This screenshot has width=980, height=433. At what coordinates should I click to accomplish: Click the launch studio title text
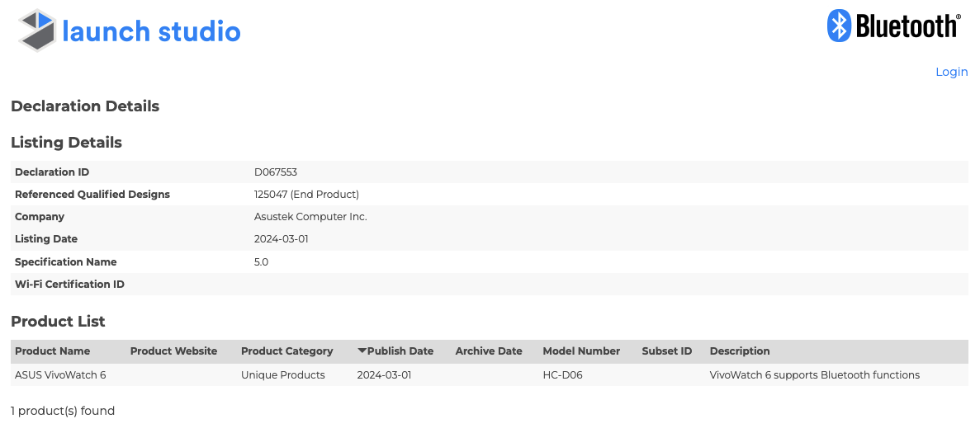tap(151, 31)
